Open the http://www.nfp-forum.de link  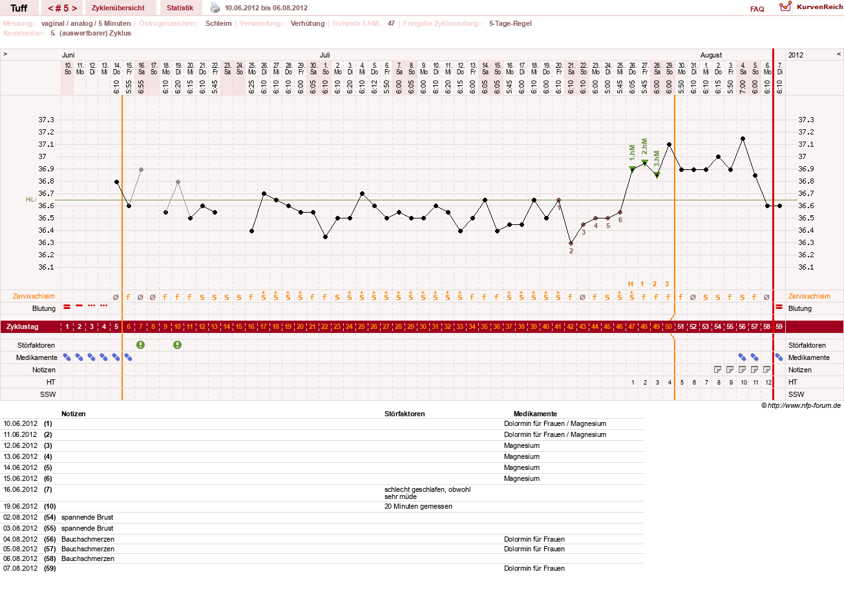point(804,405)
